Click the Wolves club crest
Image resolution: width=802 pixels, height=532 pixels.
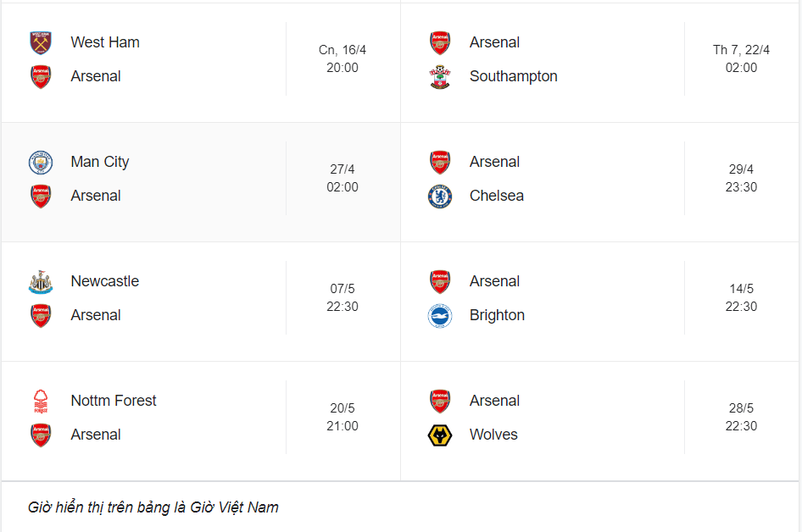click(x=439, y=435)
